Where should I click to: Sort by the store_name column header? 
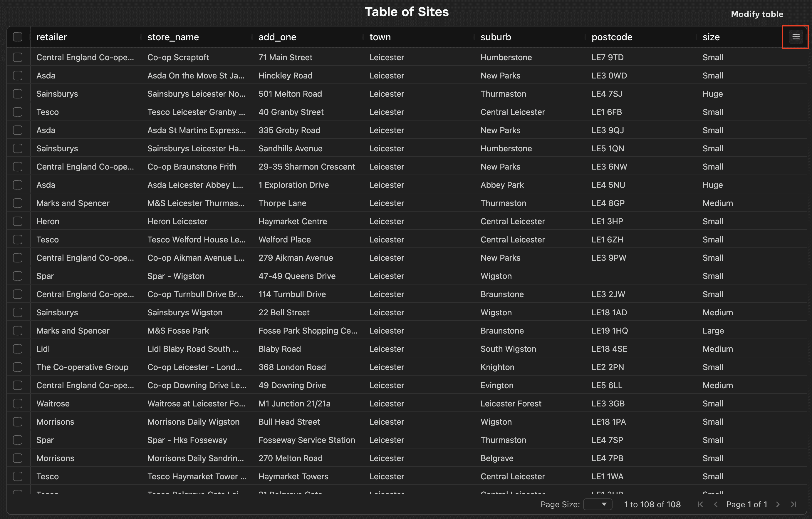[x=173, y=37]
